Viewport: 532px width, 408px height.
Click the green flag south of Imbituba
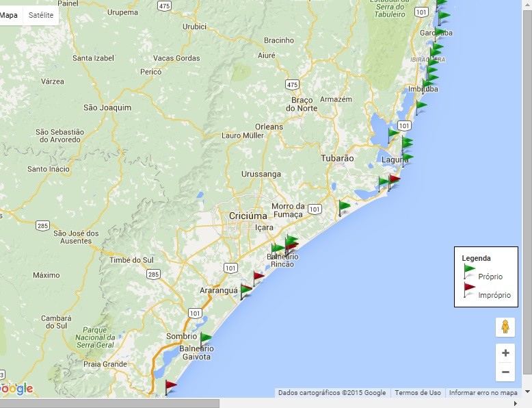click(421, 107)
